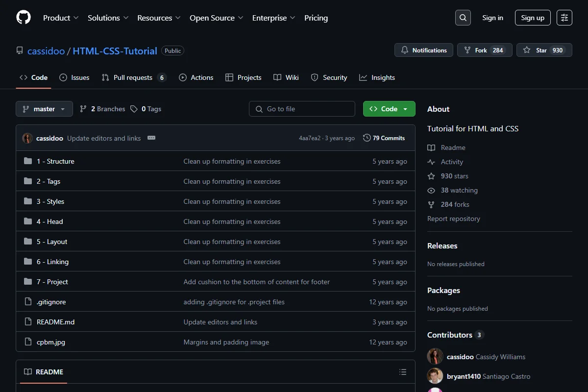588x392 pixels.
Task: Expand the green Code dropdown button
Action: pos(389,109)
